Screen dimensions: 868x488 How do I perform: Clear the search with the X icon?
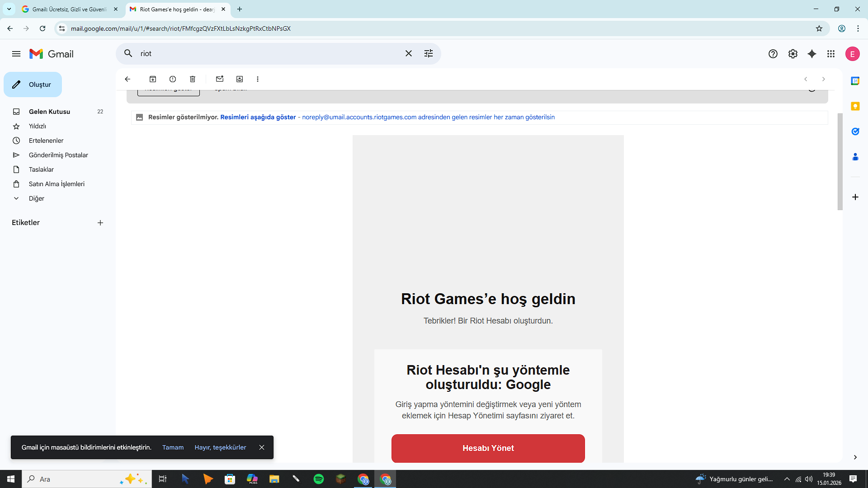(x=409, y=53)
